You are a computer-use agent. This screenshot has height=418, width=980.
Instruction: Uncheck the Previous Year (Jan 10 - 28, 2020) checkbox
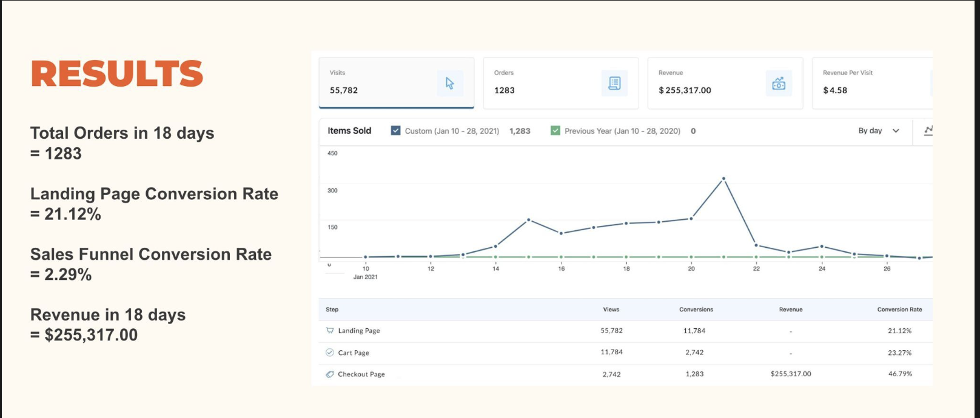[555, 131]
